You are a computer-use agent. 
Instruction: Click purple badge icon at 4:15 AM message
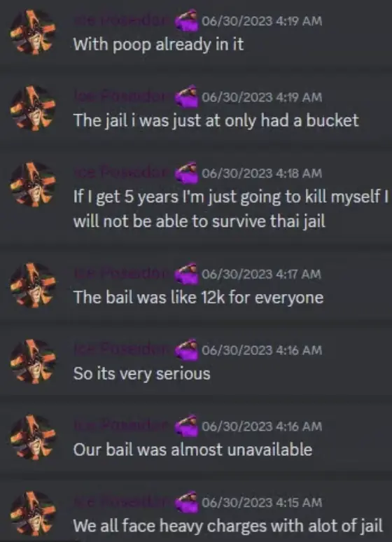(187, 502)
